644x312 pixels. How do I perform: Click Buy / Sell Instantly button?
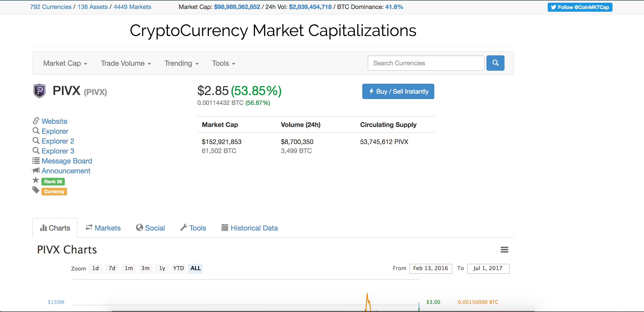398,91
